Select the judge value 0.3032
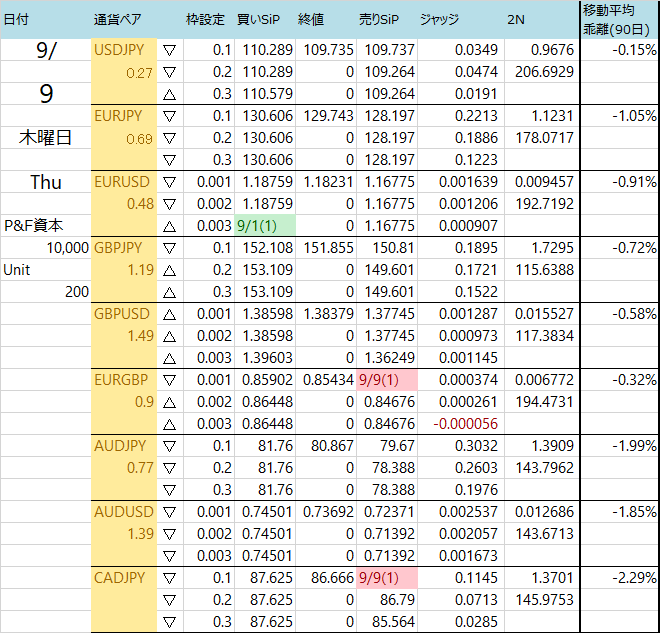Image resolution: width=660 pixels, height=633 pixels. (476, 446)
